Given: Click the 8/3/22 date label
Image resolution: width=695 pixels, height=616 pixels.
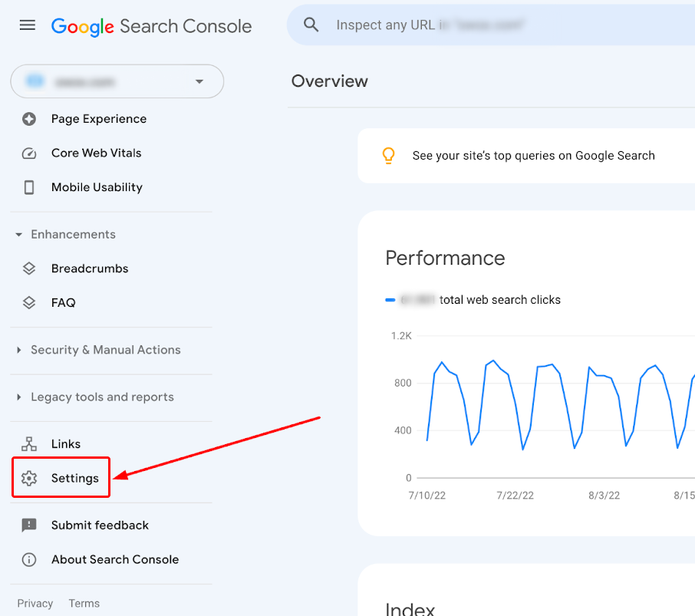Looking at the screenshot, I should pyautogui.click(x=604, y=496).
